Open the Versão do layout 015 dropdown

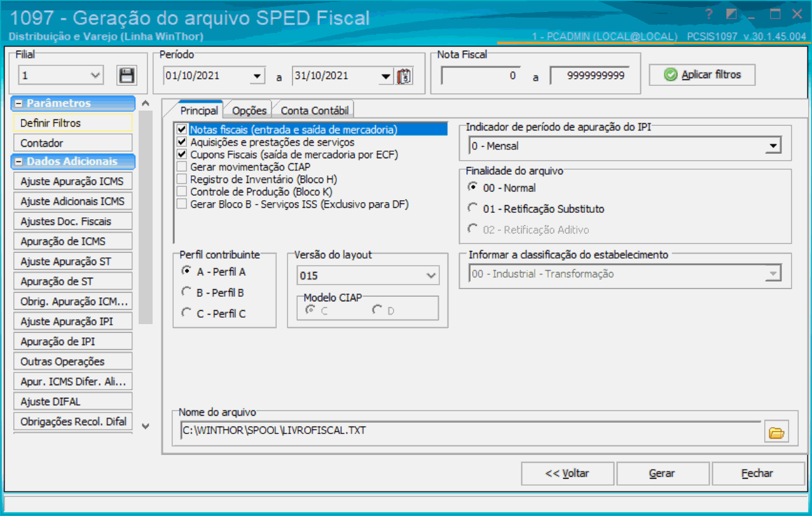[431, 276]
